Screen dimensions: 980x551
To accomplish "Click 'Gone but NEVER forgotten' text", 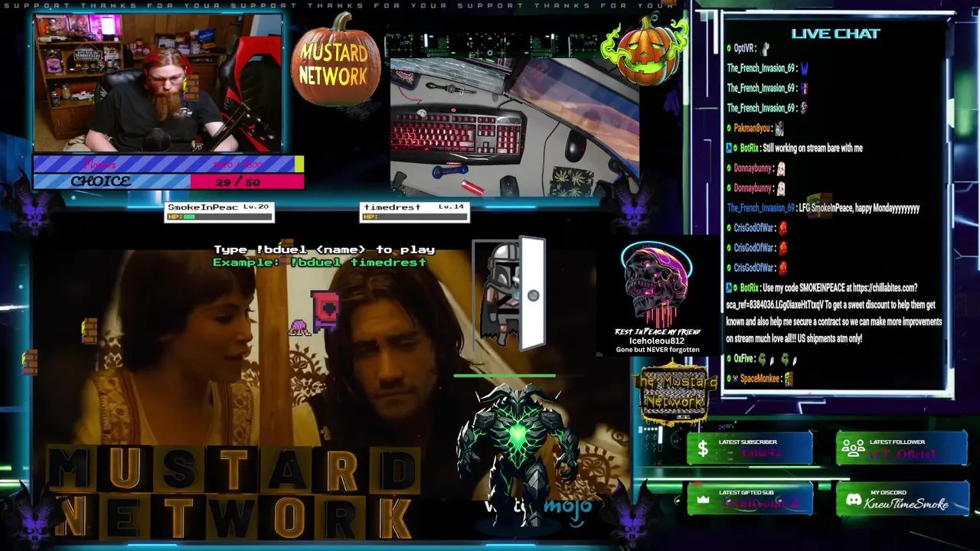I will 658,350.
